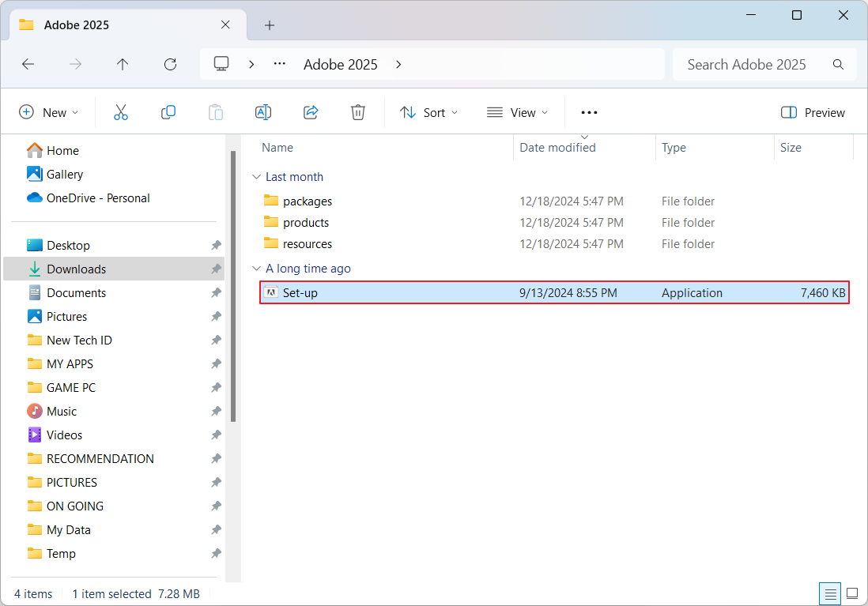Image resolution: width=868 pixels, height=606 pixels.
Task: Click chevron after monitor icon in address bar
Action: (x=251, y=64)
